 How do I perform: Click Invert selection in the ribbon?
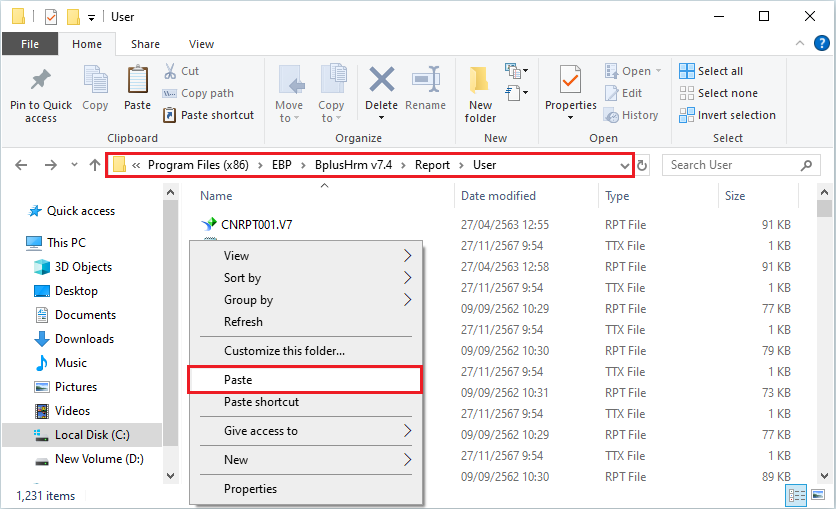(x=727, y=115)
